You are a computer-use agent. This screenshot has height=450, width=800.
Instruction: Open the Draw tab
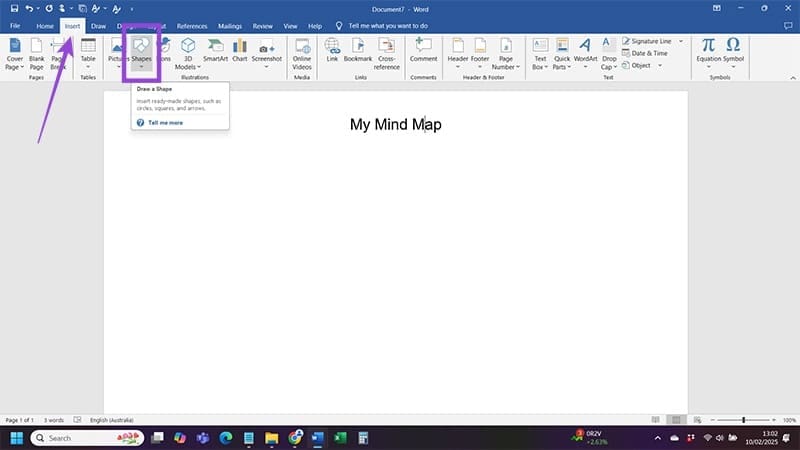pyautogui.click(x=98, y=25)
